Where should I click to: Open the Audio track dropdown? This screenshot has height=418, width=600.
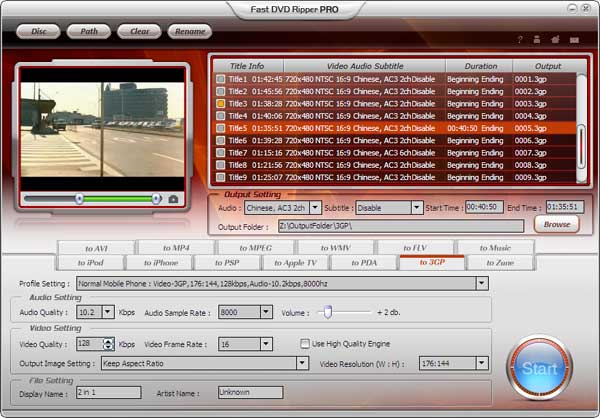(x=315, y=208)
